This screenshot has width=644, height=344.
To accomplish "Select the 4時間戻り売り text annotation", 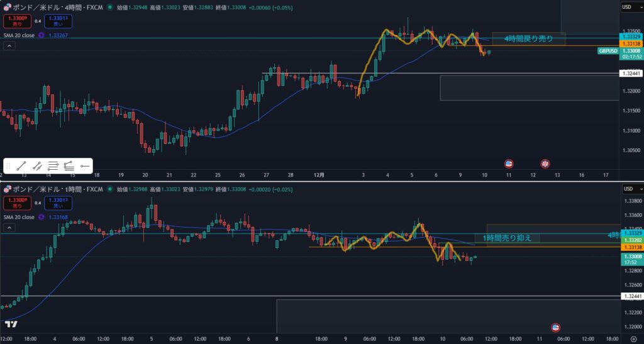I will 528,39.
